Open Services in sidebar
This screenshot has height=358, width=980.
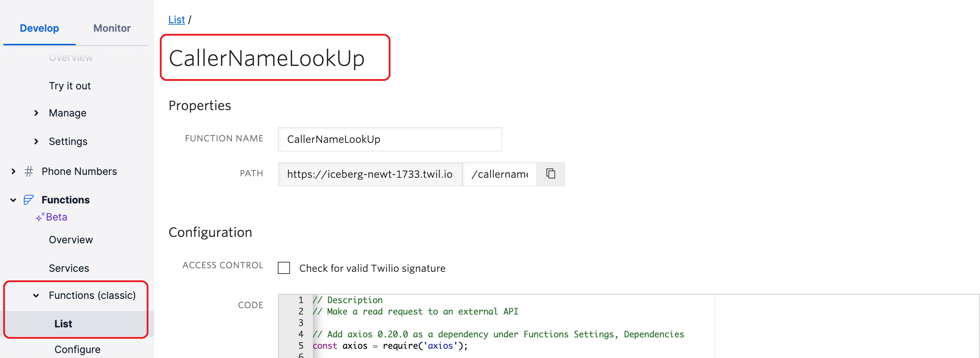coord(69,269)
